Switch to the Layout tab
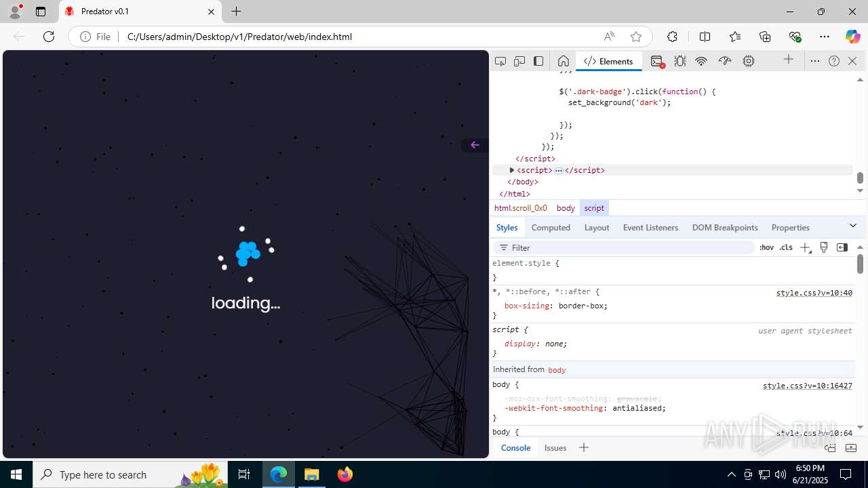Viewport: 868px width, 488px height. click(x=597, y=228)
